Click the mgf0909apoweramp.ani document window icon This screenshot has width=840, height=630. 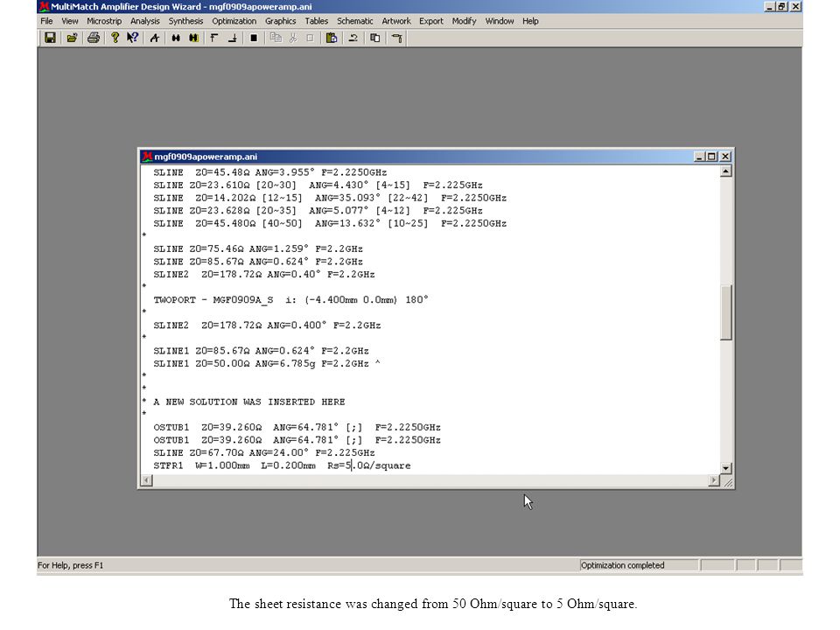[x=147, y=157]
